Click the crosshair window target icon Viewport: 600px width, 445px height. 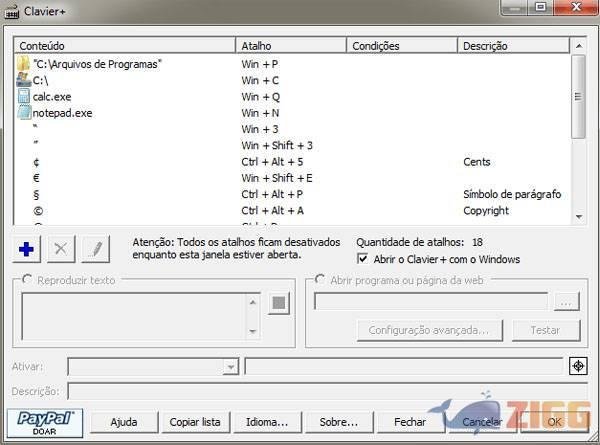tap(577, 366)
